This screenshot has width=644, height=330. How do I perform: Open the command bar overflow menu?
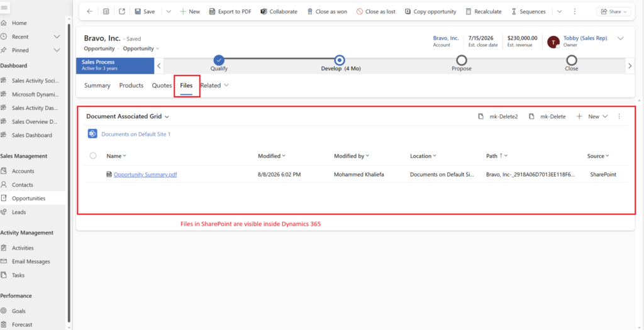[575, 11]
